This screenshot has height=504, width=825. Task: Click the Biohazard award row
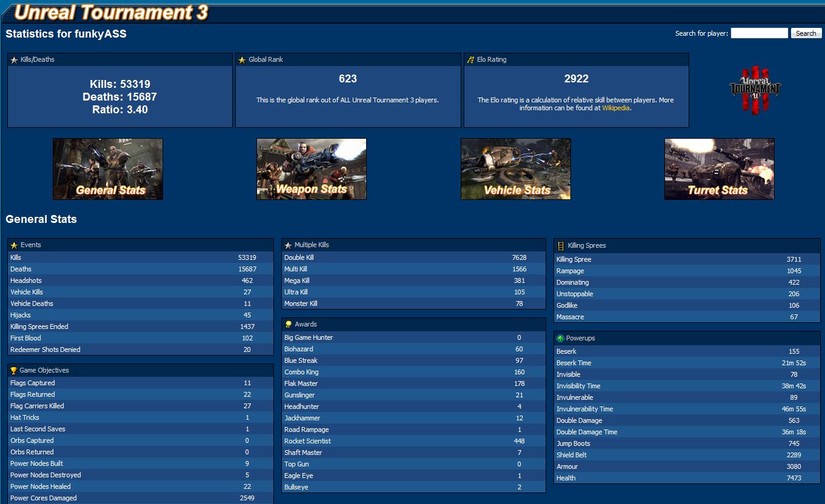[x=414, y=349]
